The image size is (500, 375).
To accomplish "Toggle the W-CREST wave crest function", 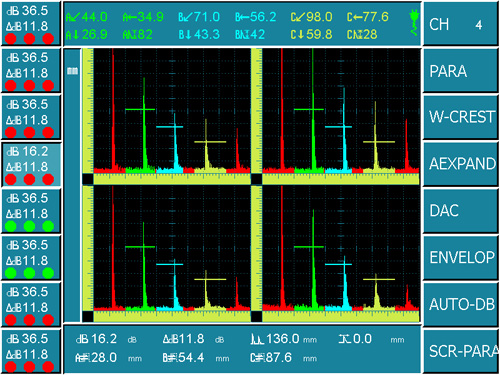I will click(461, 117).
